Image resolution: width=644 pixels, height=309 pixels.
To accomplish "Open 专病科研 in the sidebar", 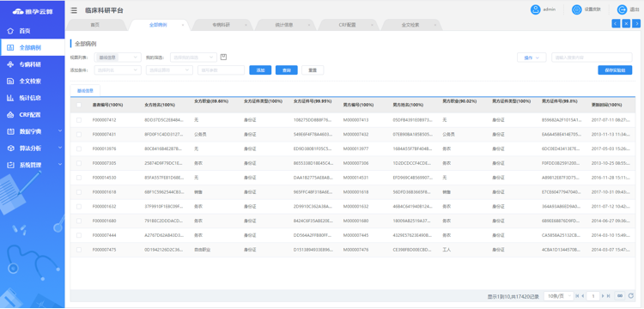I will point(33,64).
